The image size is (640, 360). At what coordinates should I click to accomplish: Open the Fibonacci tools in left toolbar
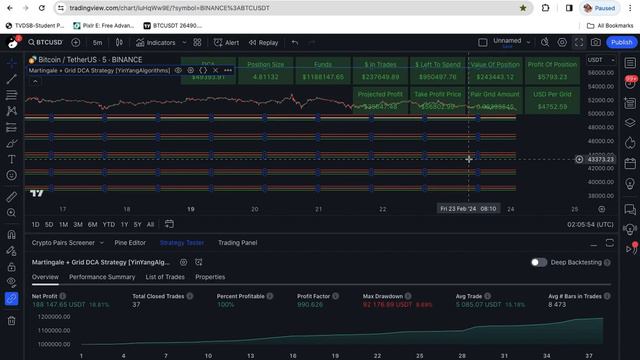point(11,95)
